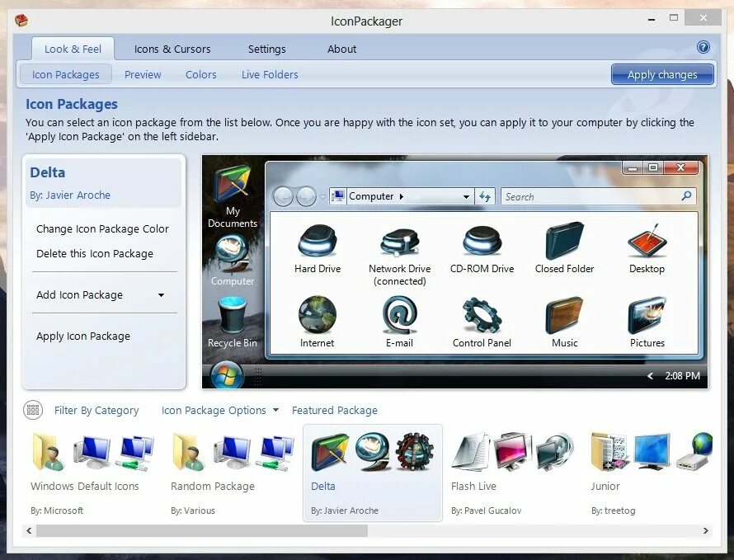Click the scroll left arrow of package list
Image resolution: width=734 pixels, height=560 pixels.
[29, 530]
